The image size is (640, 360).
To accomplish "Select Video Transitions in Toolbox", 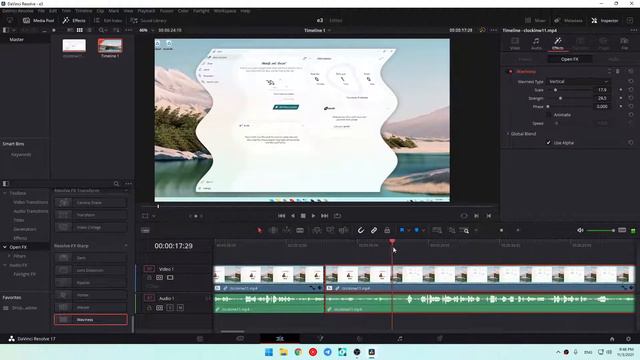I will tap(31, 202).
